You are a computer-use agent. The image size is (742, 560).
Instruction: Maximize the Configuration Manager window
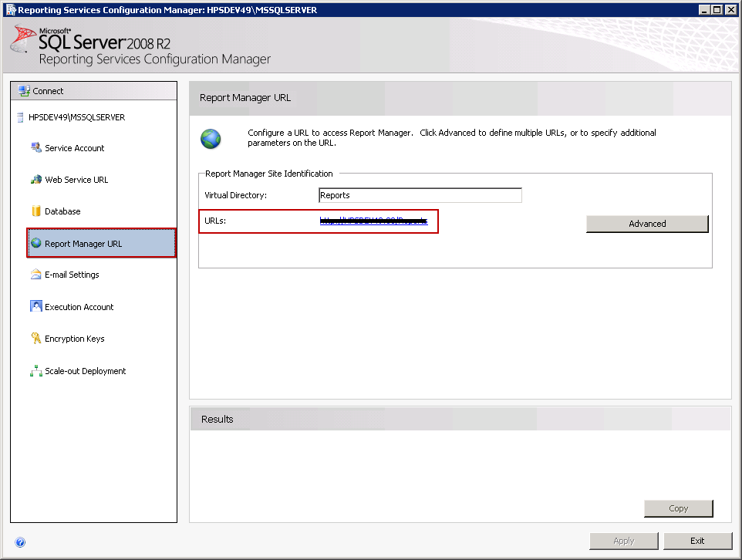[x=717, y=10]
